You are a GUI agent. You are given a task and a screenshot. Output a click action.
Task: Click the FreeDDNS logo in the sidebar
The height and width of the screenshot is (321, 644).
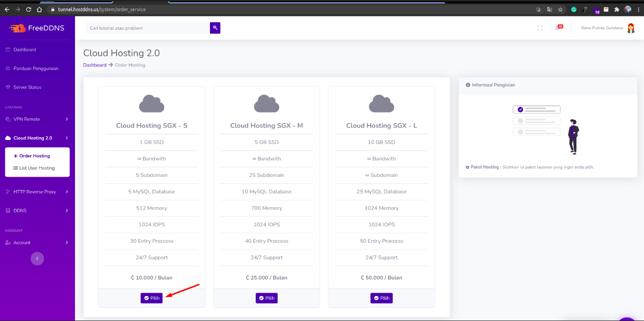[38, 28]
